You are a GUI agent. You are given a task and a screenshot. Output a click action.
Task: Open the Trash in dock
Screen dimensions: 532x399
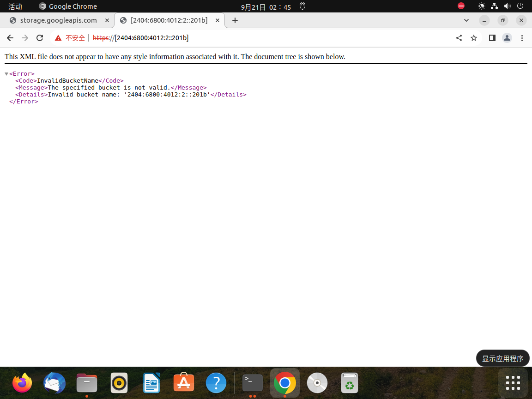tap(350, 383)
